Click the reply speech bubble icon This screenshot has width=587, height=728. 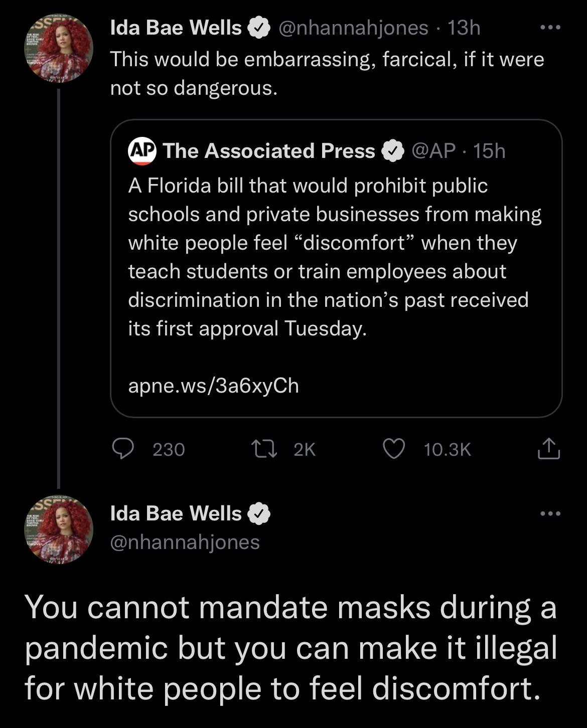pos(122,449)
